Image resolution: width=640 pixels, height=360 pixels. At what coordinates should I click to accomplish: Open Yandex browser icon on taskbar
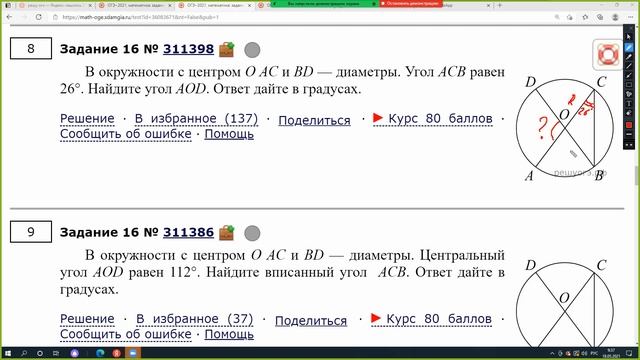pyautogui.click(x=117, y=353)
